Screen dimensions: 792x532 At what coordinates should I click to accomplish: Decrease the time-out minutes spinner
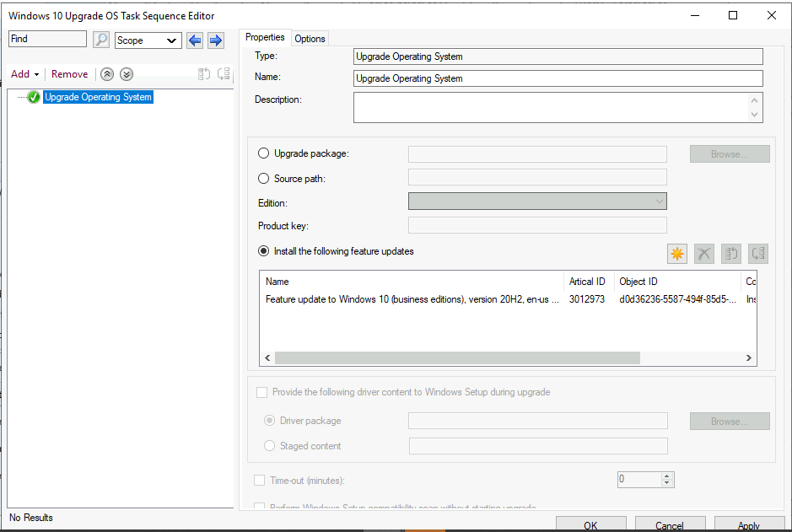(666, 483)
